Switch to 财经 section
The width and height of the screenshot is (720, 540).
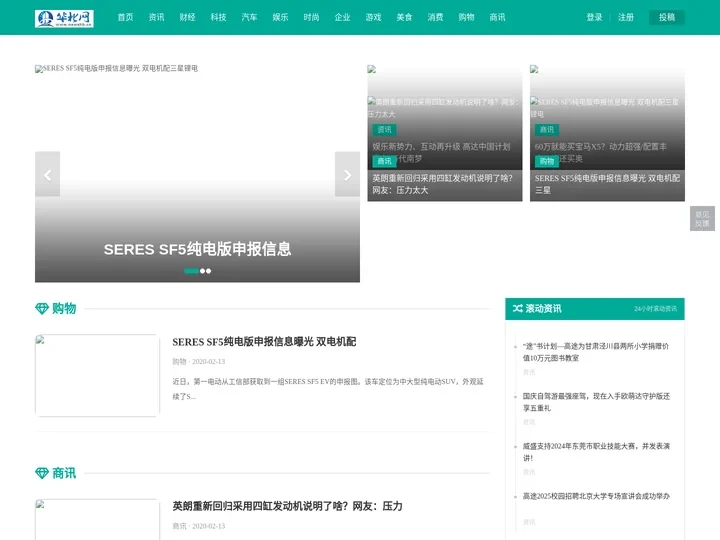187,17
